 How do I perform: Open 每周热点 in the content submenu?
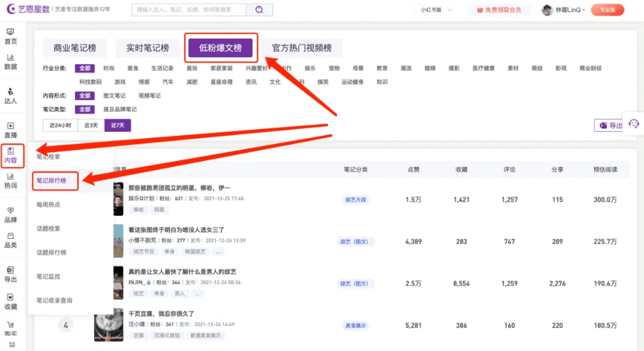pyautogui.click(x=48, y=204)
